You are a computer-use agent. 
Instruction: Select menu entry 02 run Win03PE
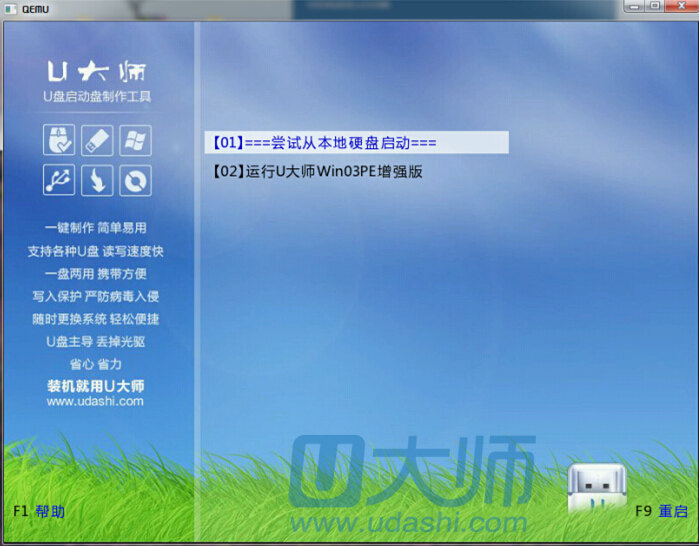tap(317, 171)
